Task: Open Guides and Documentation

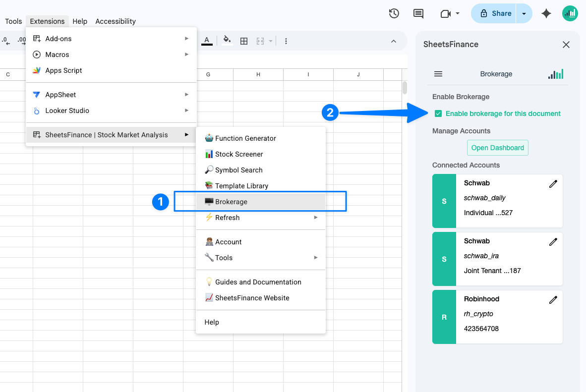Action: pyautogui.click(x=260, y=282)
